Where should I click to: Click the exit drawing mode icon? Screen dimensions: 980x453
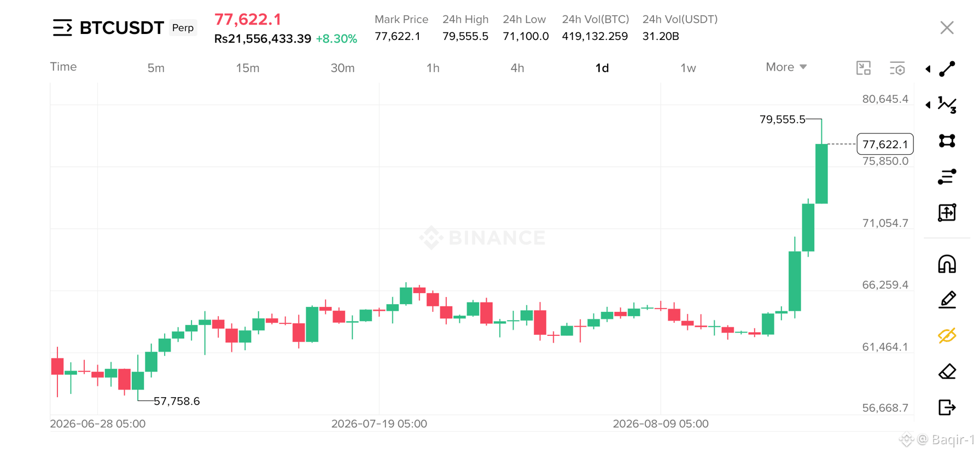[x=947, y=407]
